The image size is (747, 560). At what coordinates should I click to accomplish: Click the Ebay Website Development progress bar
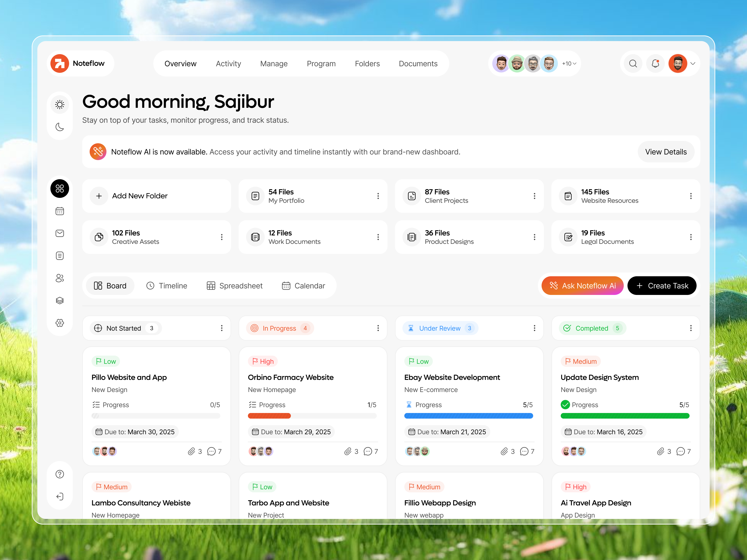click(x=469, y=416)
